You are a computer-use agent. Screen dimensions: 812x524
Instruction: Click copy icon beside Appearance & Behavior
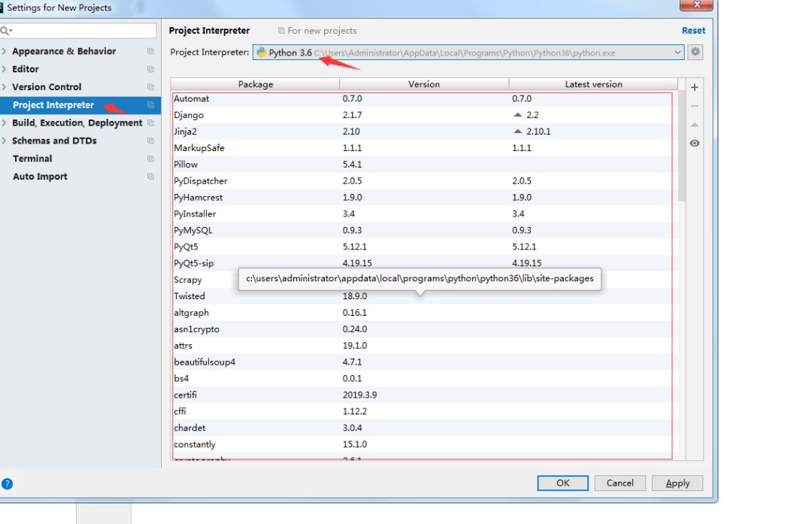pyautogui.click(x=150, y=51)
